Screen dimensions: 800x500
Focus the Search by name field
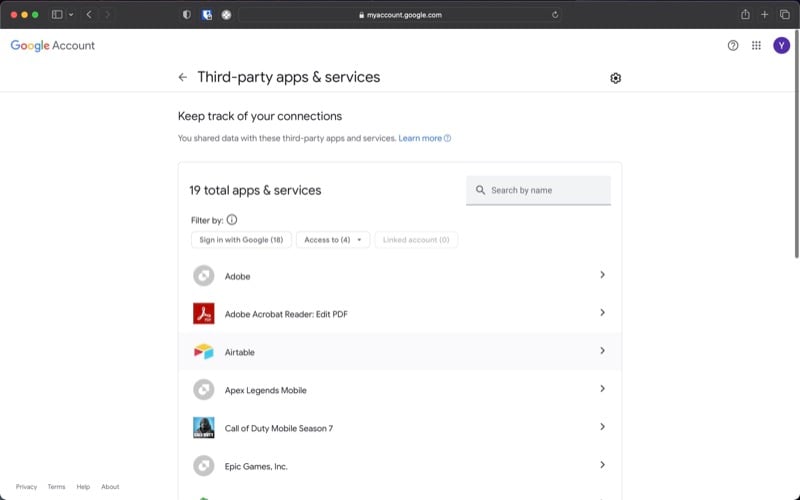pos(538,190)
